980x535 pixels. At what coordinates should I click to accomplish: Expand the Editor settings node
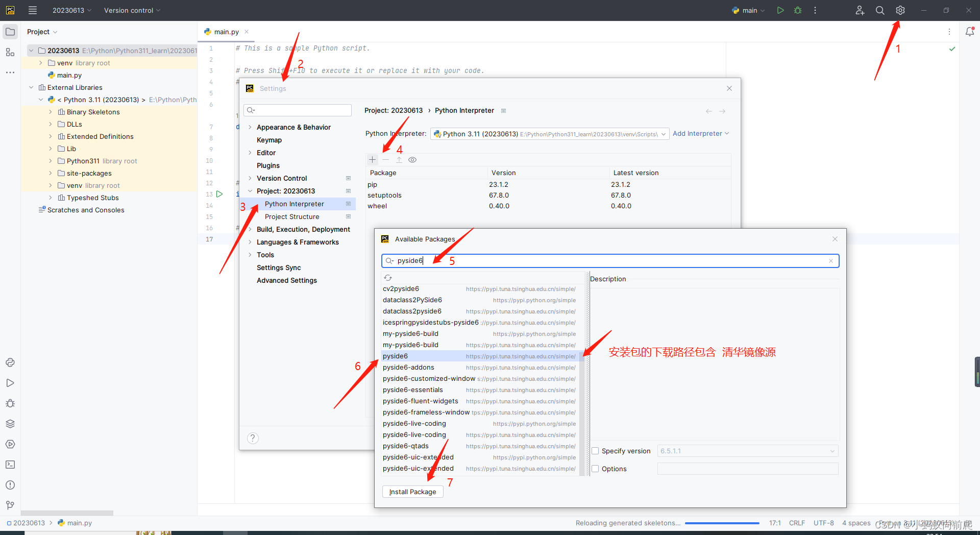(x=250, y=153)
